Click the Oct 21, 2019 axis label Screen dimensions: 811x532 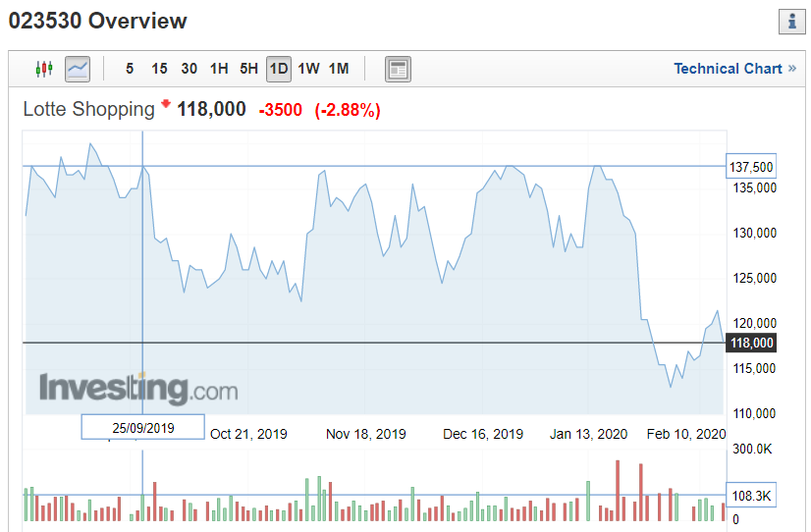point(248,434)
